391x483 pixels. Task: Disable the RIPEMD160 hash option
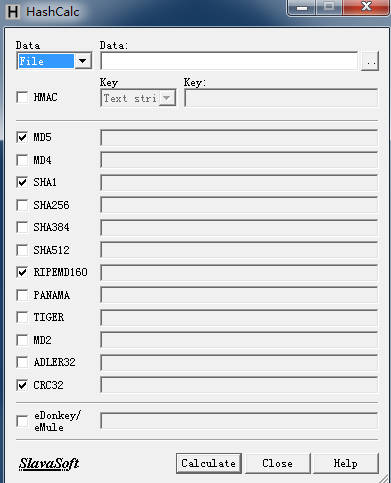[22, 272]
